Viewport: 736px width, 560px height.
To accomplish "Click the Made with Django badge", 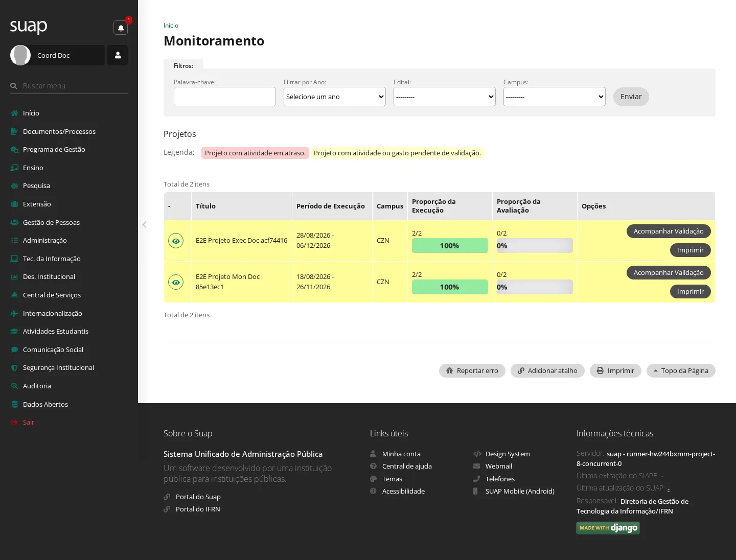I will (608, 528).
